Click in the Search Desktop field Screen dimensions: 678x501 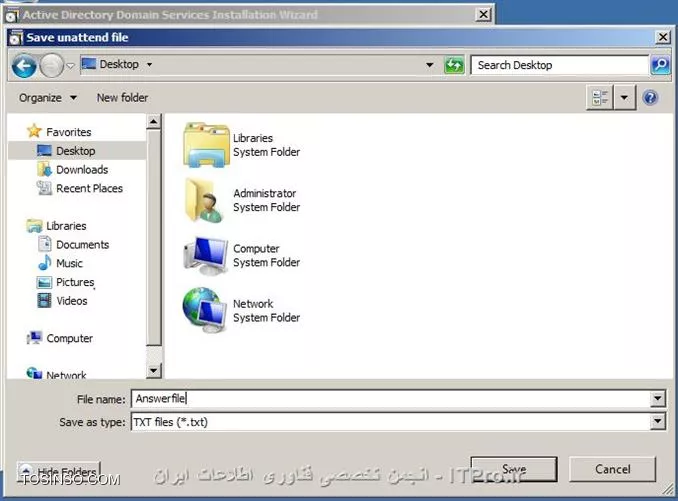[x=560, y=65]
